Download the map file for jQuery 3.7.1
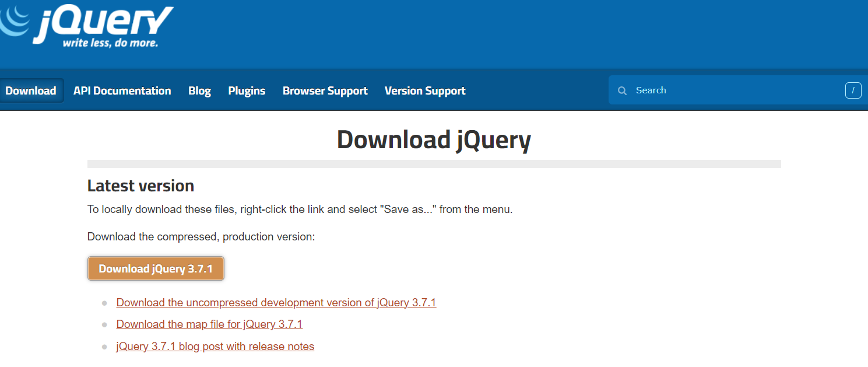Viewport: 868px width, 367px height. coord(209,324)
